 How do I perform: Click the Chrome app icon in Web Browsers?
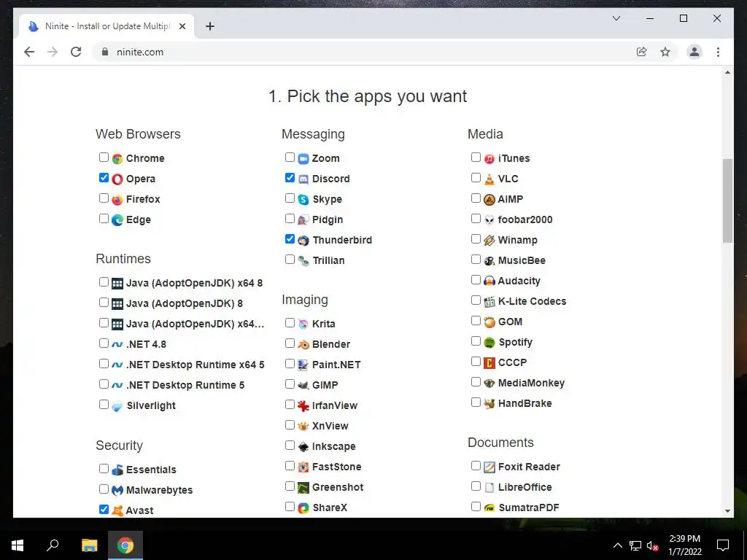117,158
